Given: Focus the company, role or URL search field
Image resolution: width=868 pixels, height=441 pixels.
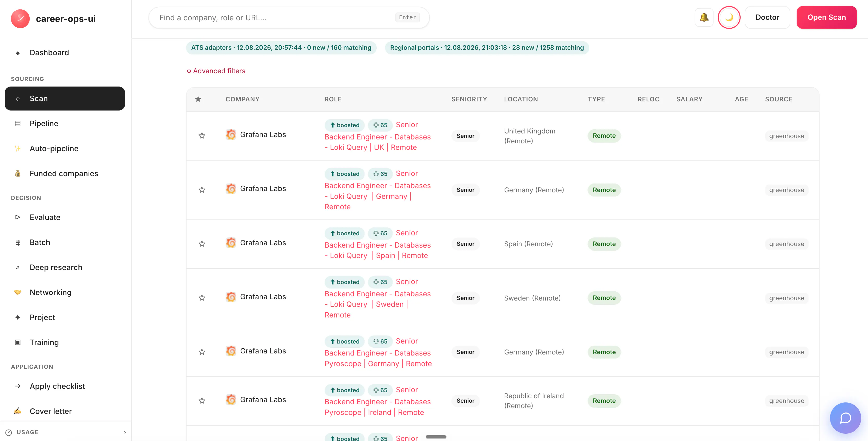Looking at the screenshot, I should (289, 17).
